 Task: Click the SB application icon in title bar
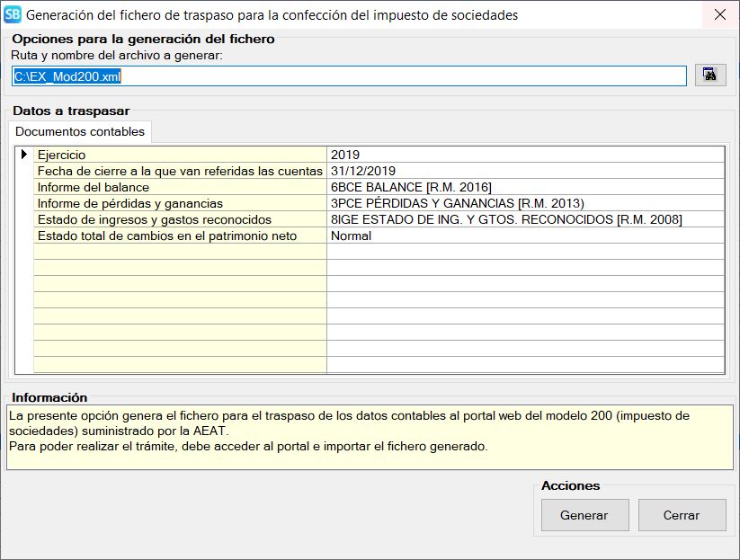point(13,14)
